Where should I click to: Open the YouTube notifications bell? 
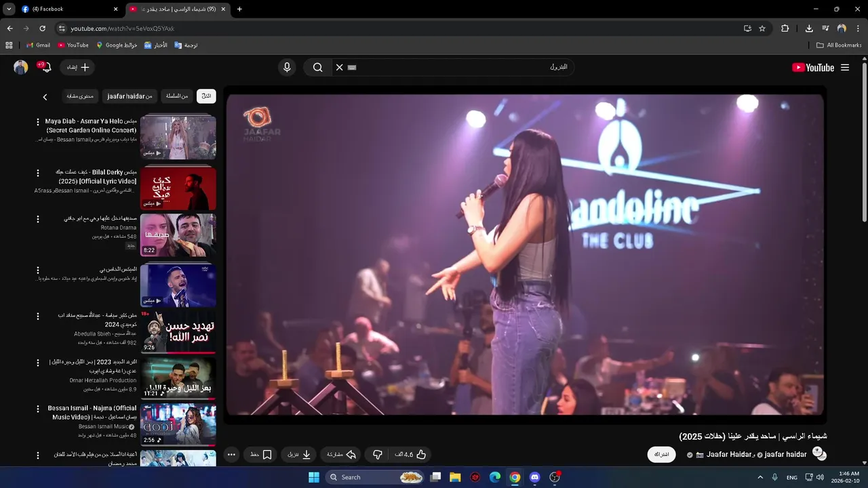click(45, 66)
